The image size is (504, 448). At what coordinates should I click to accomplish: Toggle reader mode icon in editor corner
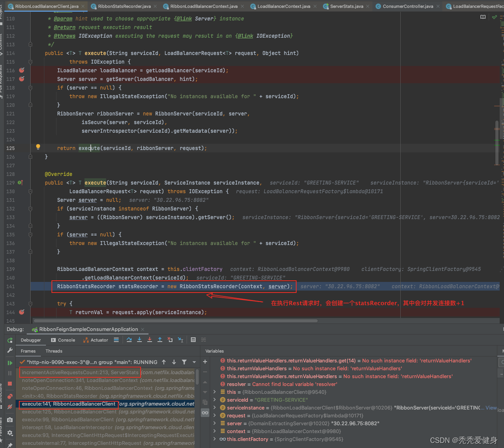click(x=483, y=17)
